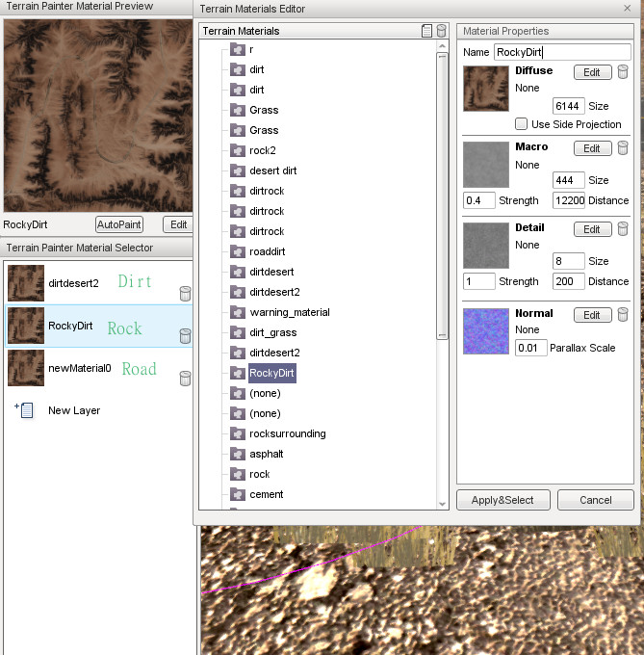Edit the Normal texture
This screenshot has width=644, height=655.
coord(592,315)
